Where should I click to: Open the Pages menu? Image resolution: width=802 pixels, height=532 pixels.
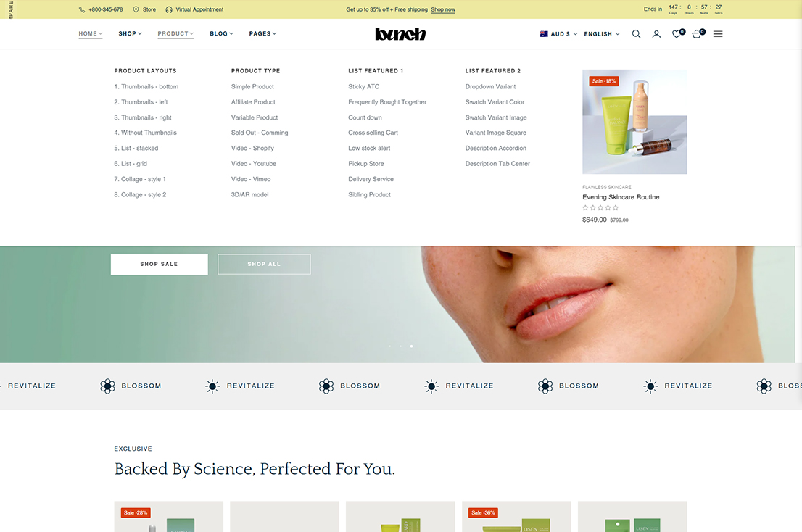262,33
